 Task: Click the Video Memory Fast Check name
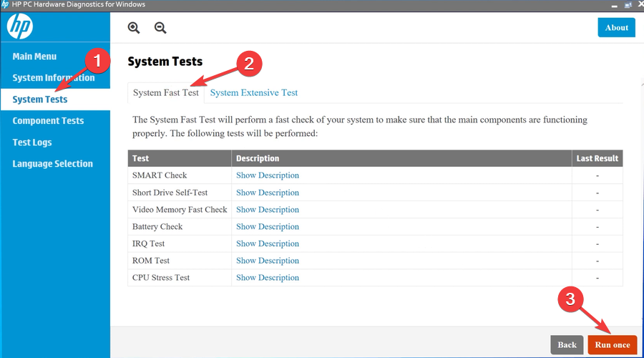point(180,210)
